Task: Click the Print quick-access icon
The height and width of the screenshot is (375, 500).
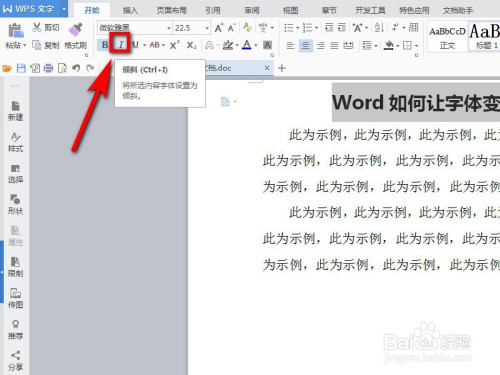Action: 49,69
